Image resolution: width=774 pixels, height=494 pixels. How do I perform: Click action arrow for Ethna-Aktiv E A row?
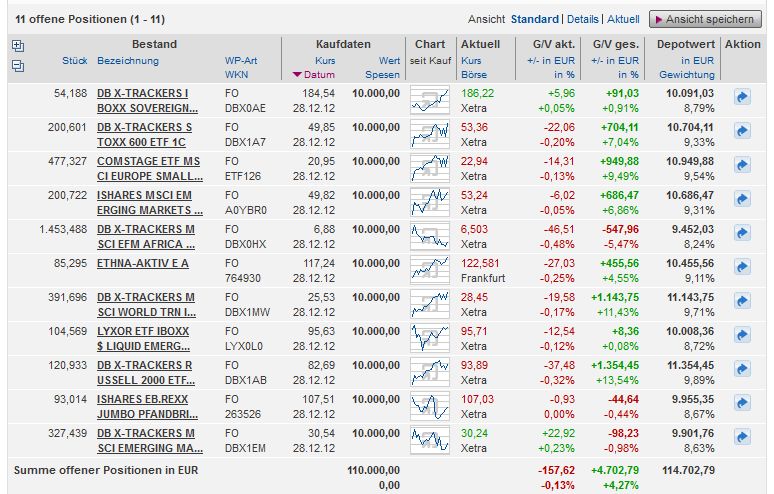[x=742, y=268]
